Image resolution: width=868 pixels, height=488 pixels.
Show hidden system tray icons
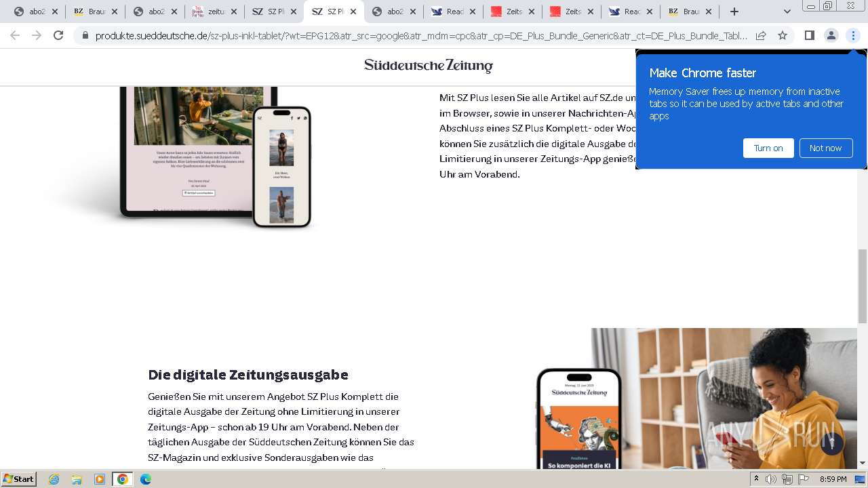pyautogui.click(x=756, y=479)
